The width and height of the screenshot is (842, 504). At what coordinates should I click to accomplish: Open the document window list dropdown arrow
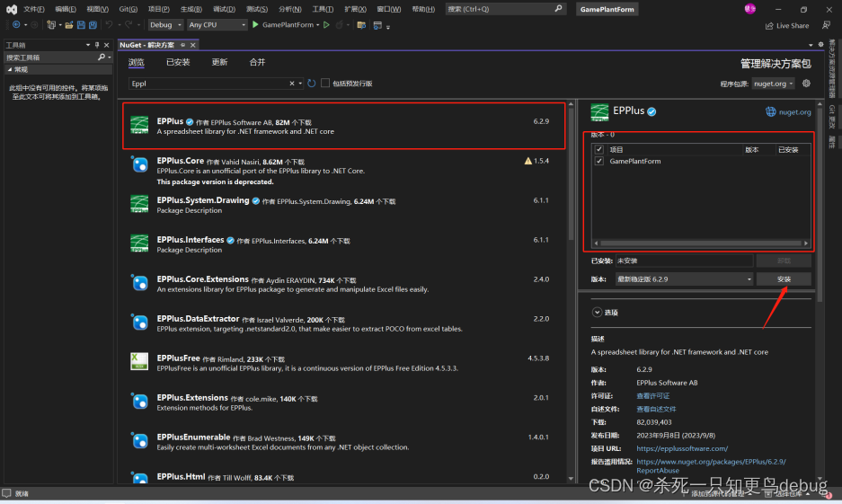pos(811,45)
